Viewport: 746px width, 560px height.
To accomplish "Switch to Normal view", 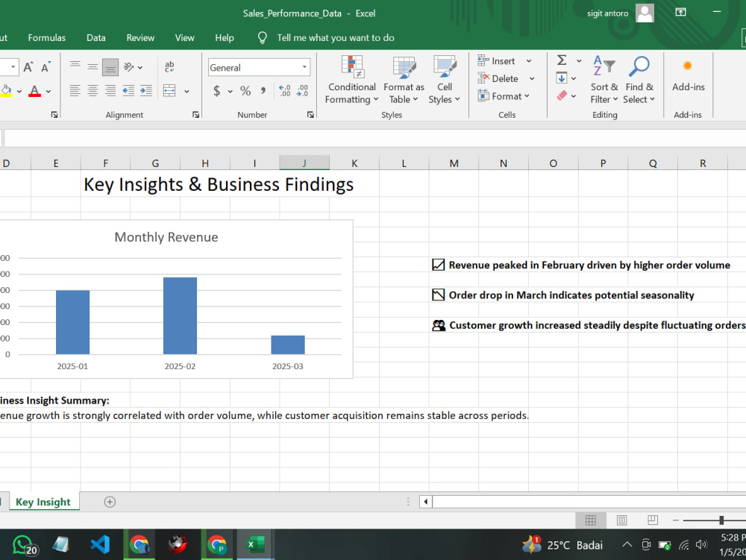I will 590,520.
